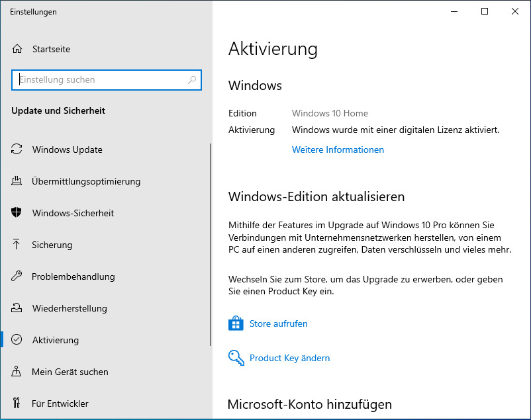This screenshot has height=420, width=531.
Task: Select Windows-Sicherheit in sidebar
Action: (x=105, y=213)
